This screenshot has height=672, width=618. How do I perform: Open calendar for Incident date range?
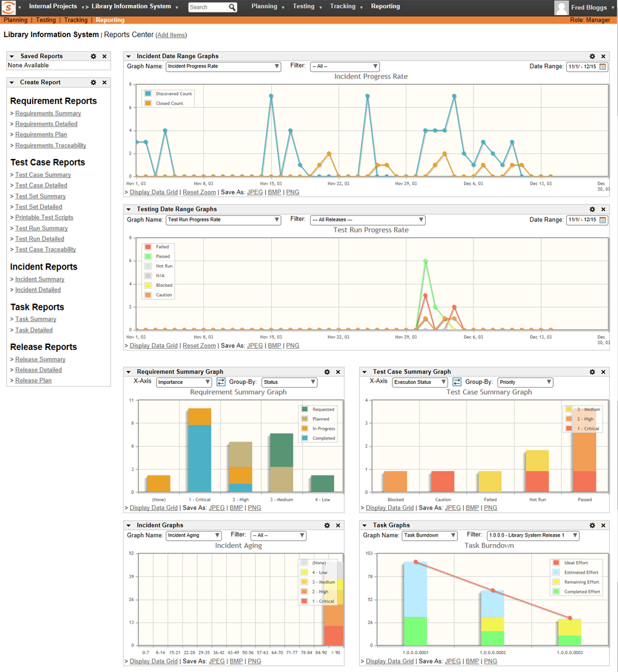pos(603,67)
